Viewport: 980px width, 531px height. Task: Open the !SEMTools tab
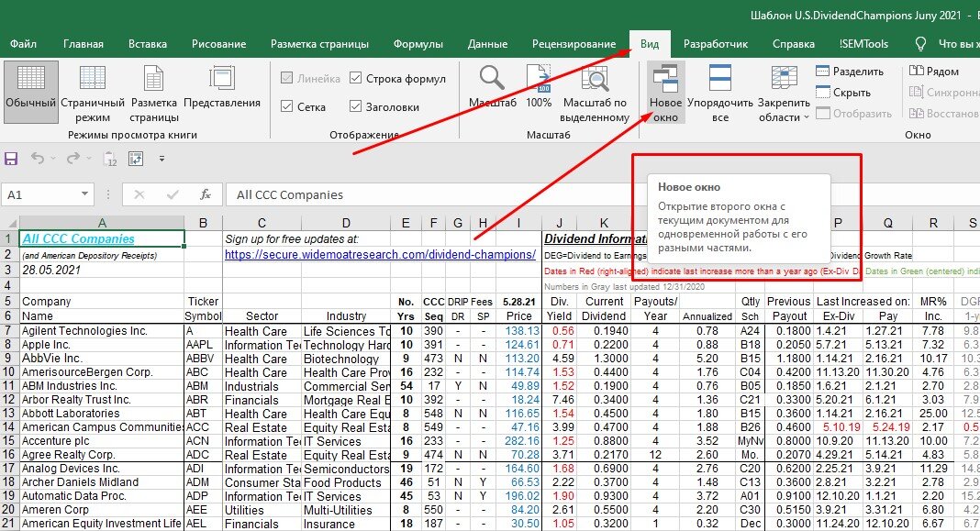pos(863,44)
